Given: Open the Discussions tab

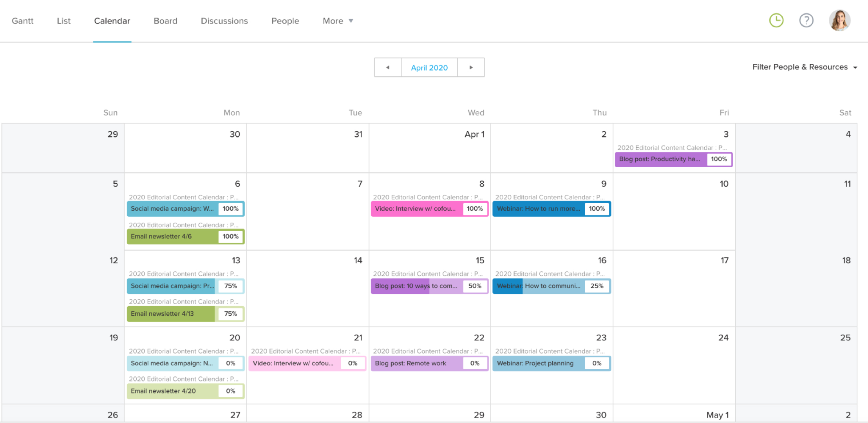Looking at the screenshot, I should point(224,21).
